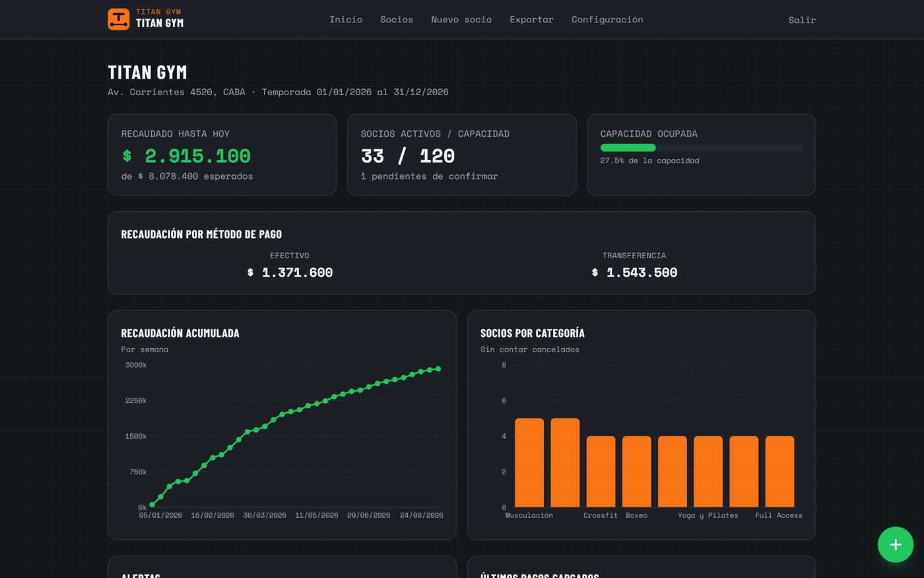924x578 pixels.
Task: Select the Crossfit bar in the chart
Action: [601, 472]
